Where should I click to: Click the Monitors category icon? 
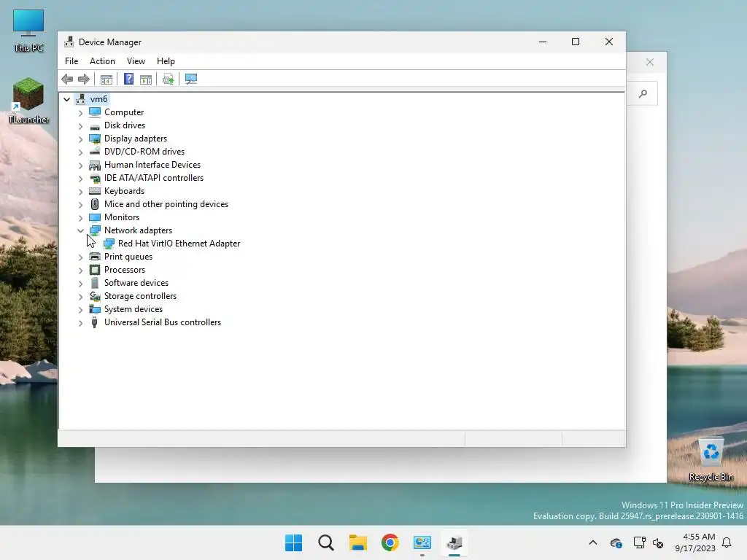[95, 217]
